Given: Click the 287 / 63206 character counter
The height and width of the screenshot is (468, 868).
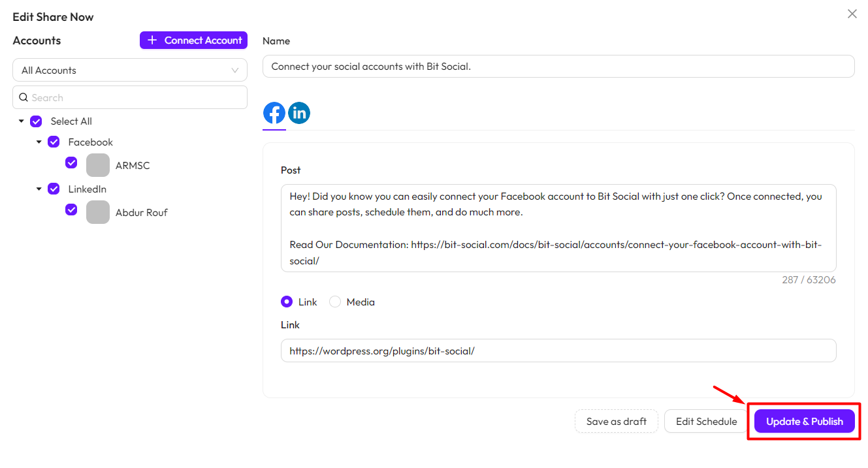Looking at the screenshot, I should point(809,279).
